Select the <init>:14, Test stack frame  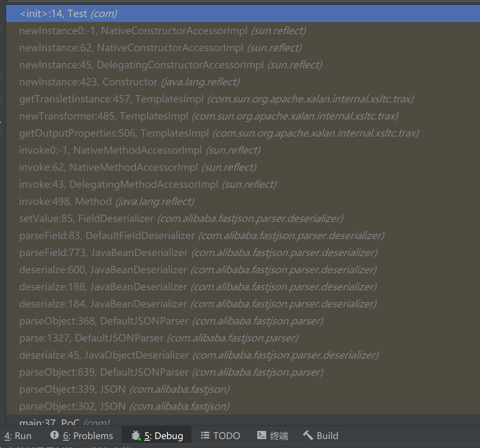(x=243, y=13)
